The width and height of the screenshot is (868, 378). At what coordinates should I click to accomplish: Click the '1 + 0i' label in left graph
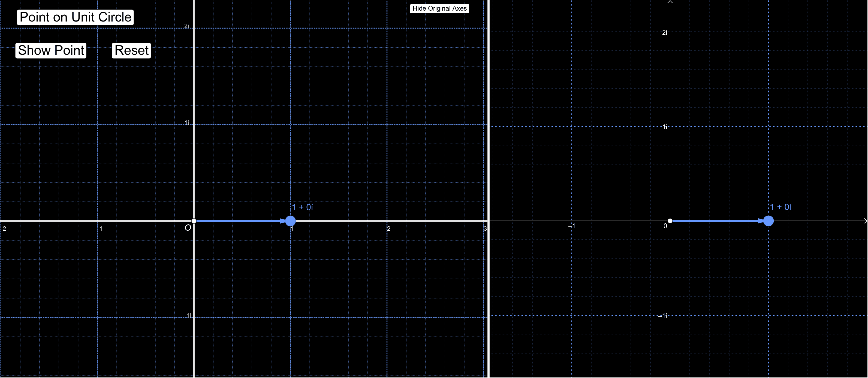(302, 207)
